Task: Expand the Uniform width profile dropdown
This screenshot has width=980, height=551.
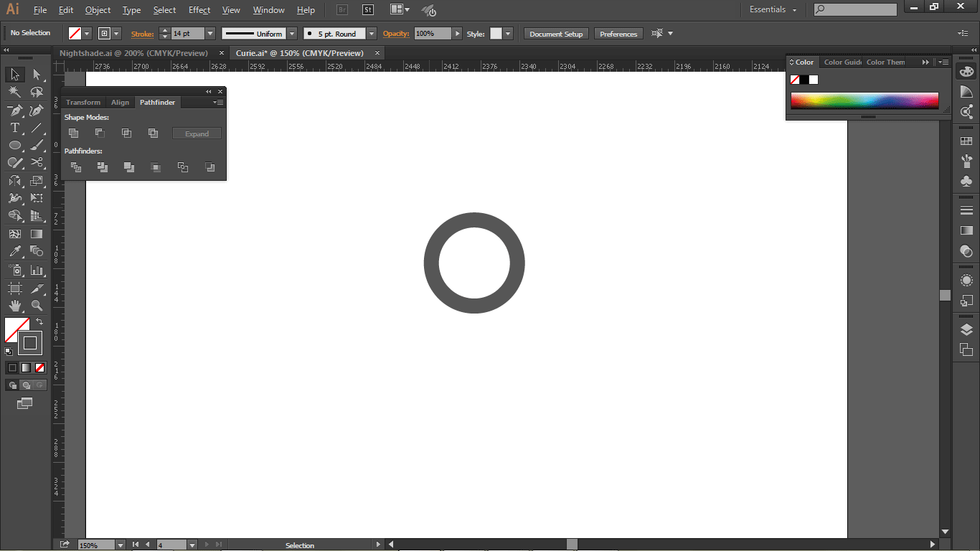Action: click(x=292, y=34)
